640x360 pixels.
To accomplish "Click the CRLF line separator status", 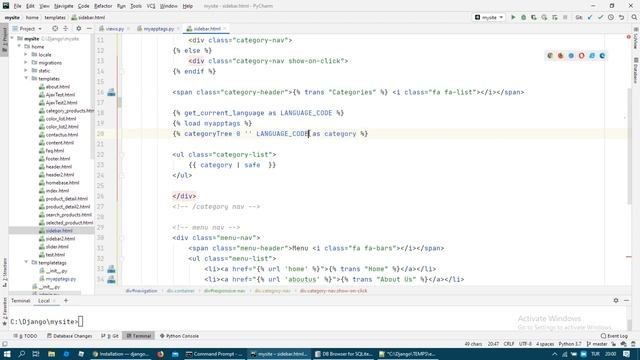I will (509, 344).
